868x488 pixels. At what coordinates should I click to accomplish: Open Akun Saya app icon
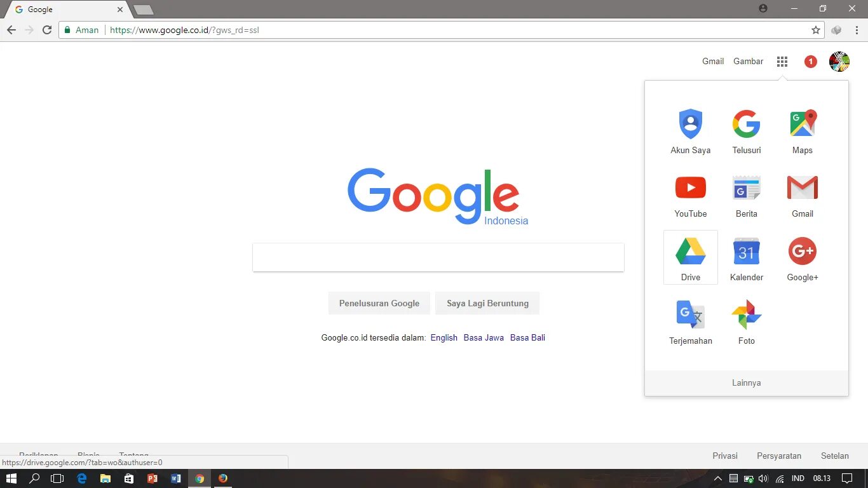click(x=691, y=124)
